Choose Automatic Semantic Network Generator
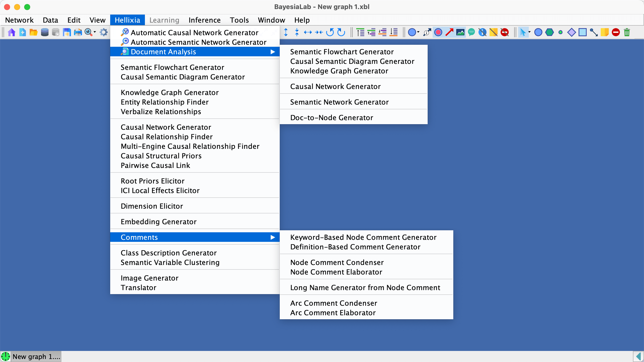 (x=195, y=42)
